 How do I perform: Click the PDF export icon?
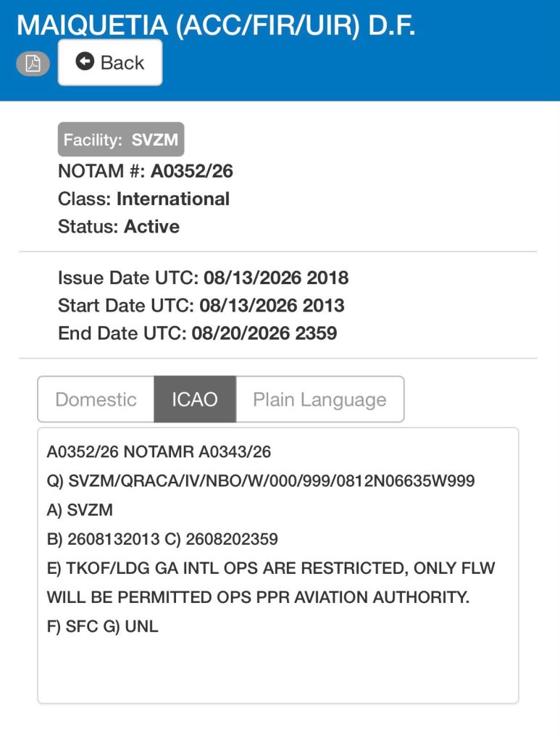[x=33, y=63]
